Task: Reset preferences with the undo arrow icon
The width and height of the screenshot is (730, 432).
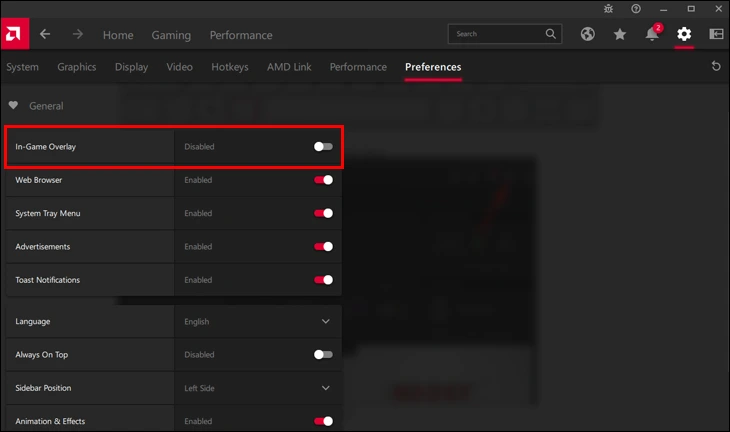Action: click(x=715, y=67)
